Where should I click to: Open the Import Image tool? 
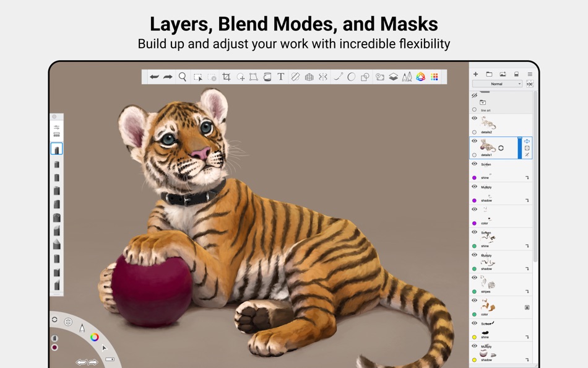point(380,77)
